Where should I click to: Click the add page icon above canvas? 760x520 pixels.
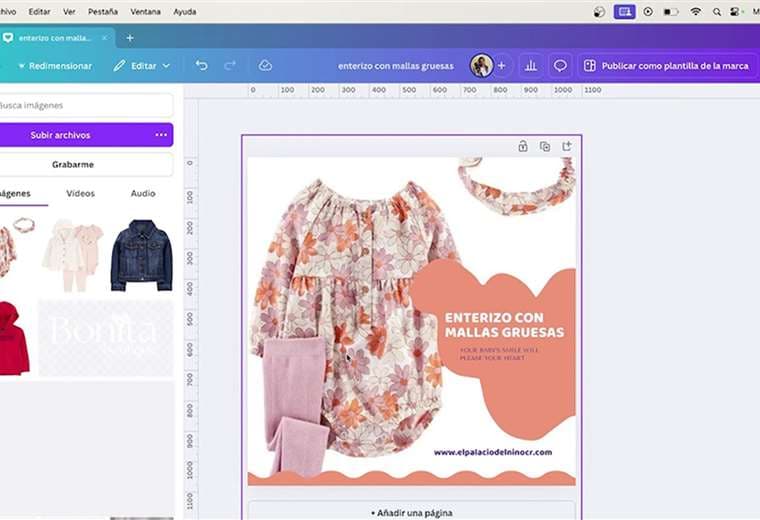point(567,146)
